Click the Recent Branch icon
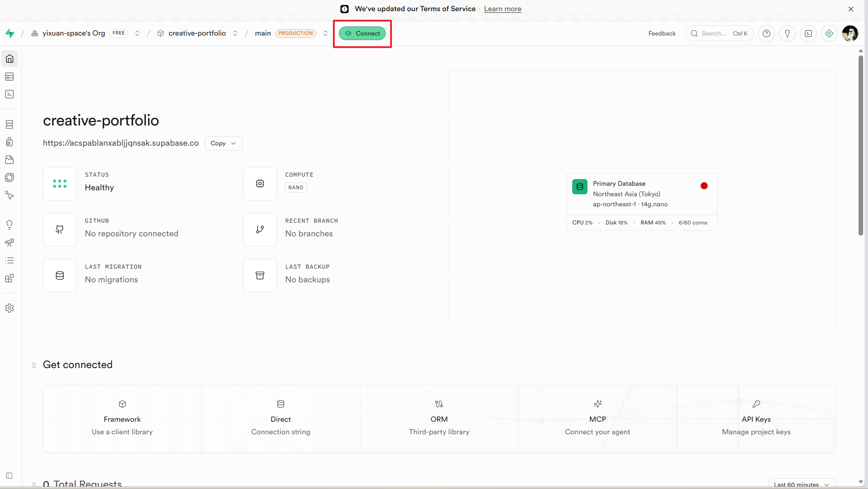The width and height of the screenshot is (868, 489). pyautogui.click(x=260, y=229)
